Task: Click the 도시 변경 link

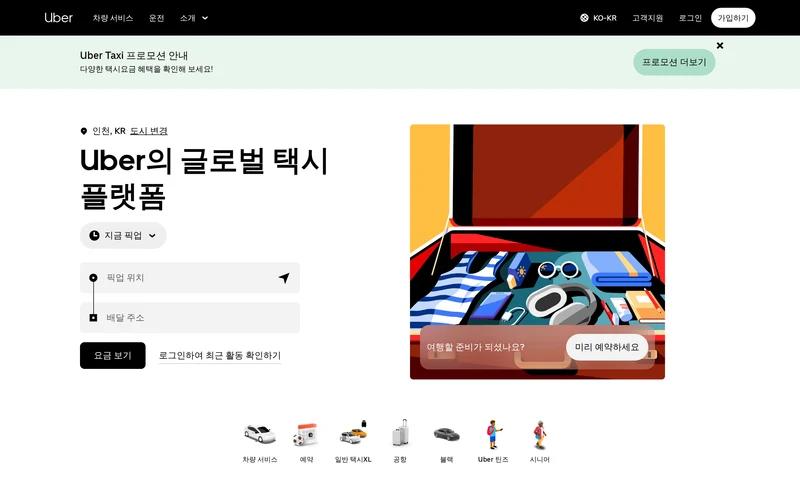Action: coord(148,131)
